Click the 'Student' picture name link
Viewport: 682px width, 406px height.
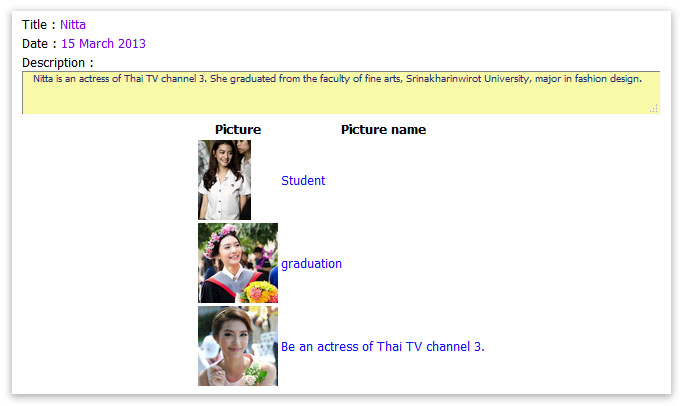(x=303, y=181)
